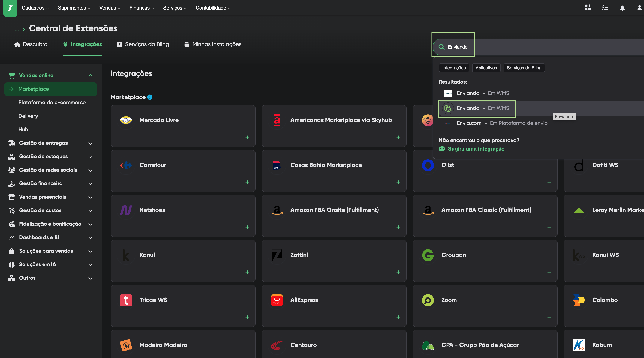Expand Soluções para vendas section

50,251
